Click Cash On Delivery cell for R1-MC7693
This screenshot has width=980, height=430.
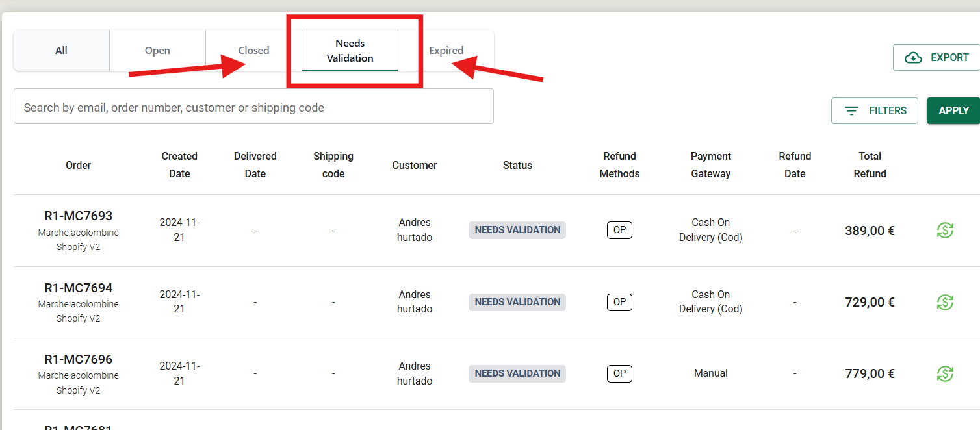(x=711, y=230)
